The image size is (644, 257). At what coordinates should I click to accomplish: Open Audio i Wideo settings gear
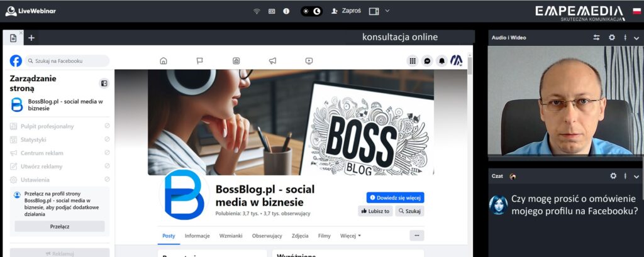coord(612,38)
